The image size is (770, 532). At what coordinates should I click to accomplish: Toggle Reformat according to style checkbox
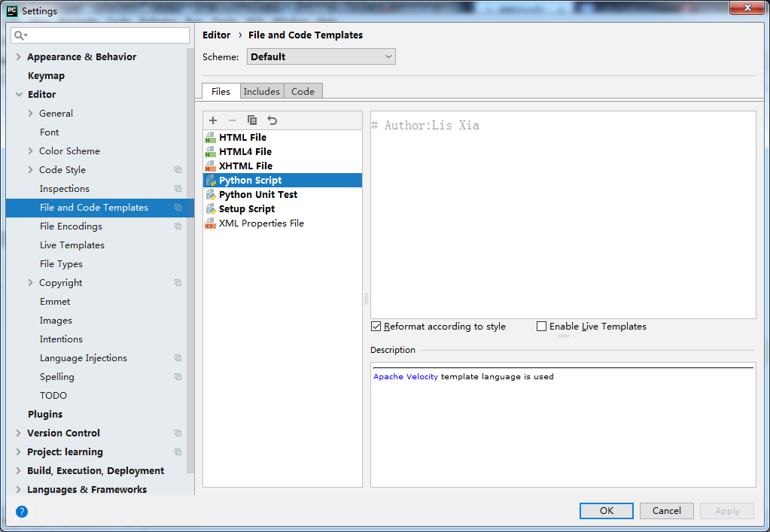point(376,327)
